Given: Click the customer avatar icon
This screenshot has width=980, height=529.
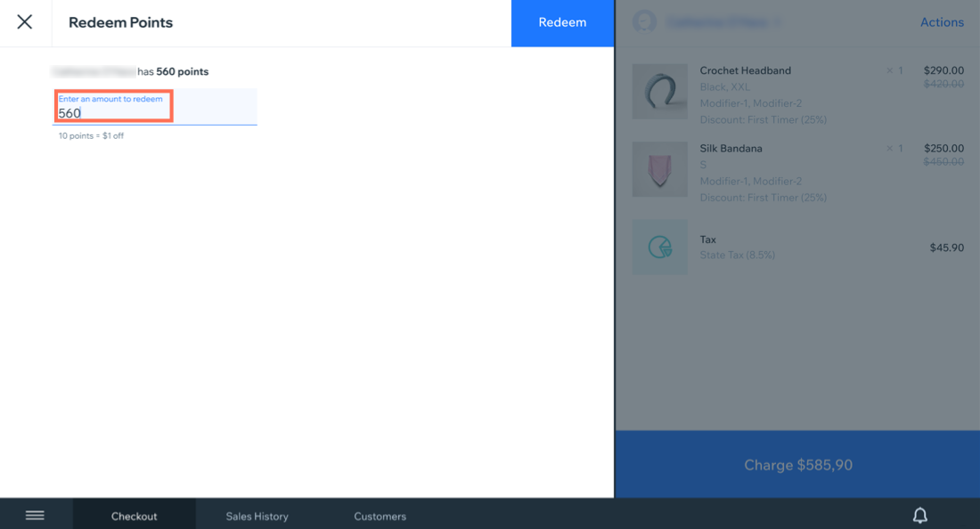Looking at the screenshot, I should [x=644, y=22].
